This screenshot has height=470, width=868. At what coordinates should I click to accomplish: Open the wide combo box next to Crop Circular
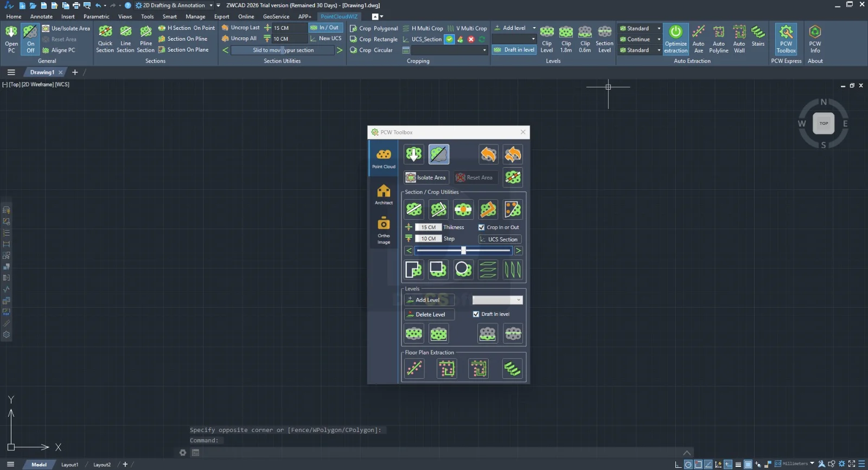click(x=449, y=50)
